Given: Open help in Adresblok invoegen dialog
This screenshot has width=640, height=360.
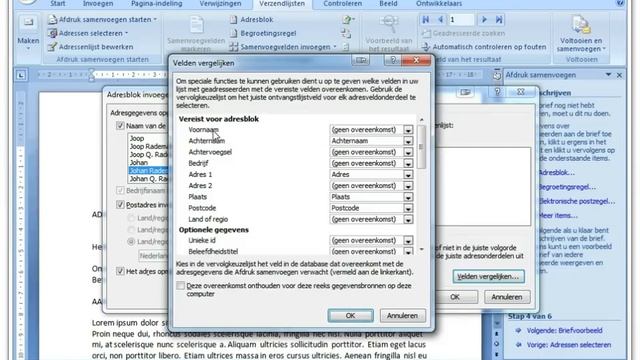Looking at the screenshot, I should pos(497,92).
